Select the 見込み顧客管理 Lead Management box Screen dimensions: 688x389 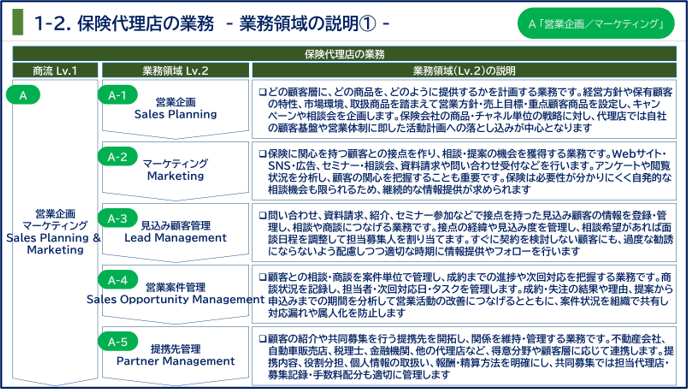coord(176,232)
